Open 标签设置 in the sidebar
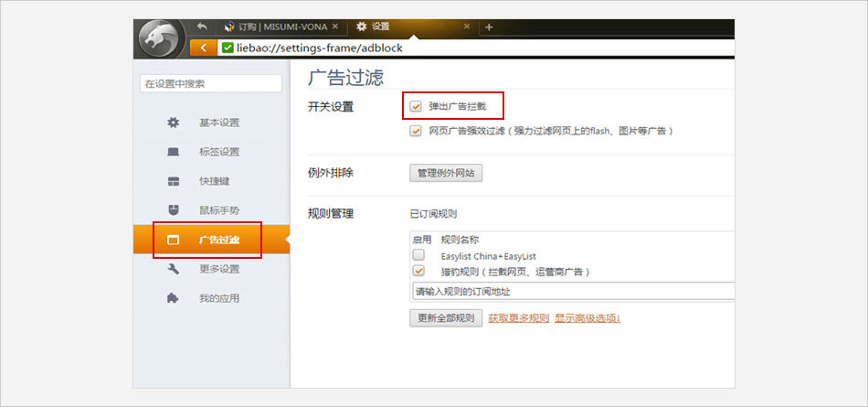This screenshot has height=407, width=868. pos(218,152)
